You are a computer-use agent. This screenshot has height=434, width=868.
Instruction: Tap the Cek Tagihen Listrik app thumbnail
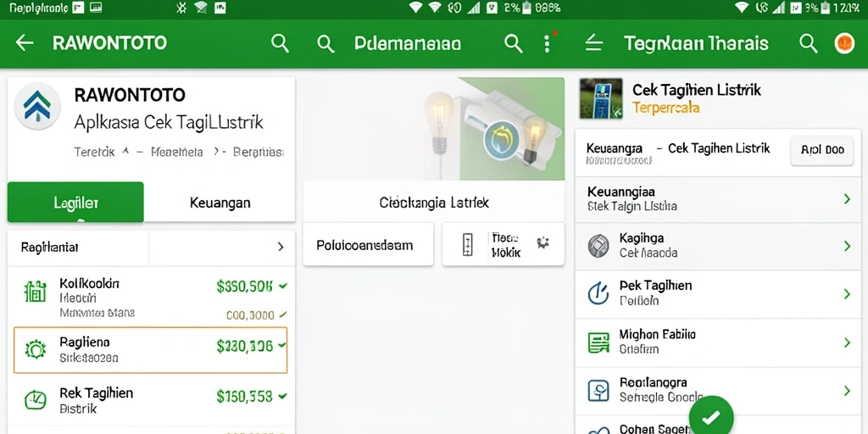click(601, 98)
